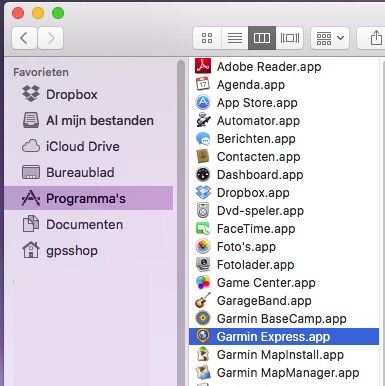Open Al mijn bestanden in sidebar
The height and width of the screenshot is (386, 385).
pos(89,120)
